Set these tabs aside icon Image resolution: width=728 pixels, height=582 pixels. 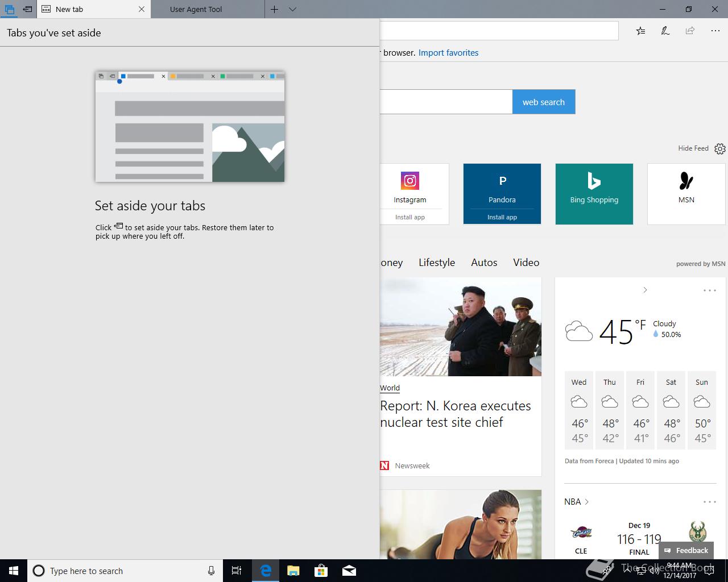click(27, 9)
